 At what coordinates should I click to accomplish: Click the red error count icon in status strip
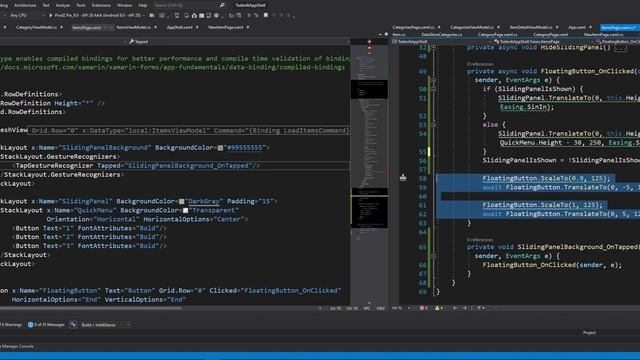point(422,308)
